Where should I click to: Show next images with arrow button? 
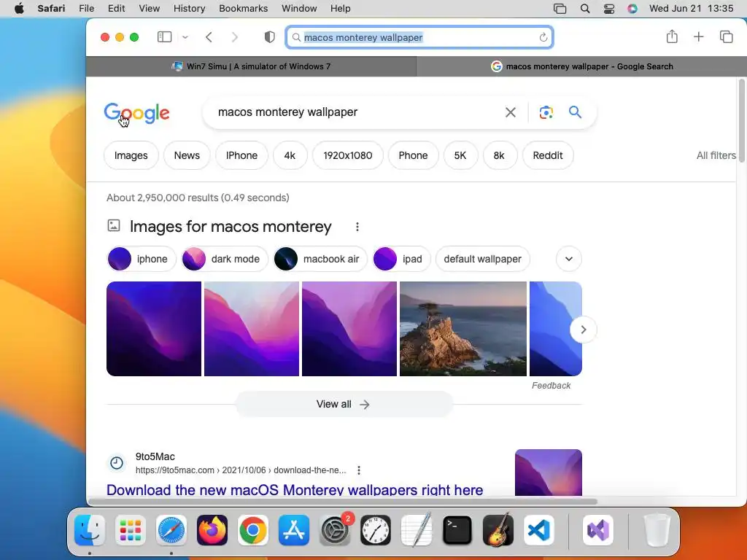pyautogui.click(x=583, y=330)
